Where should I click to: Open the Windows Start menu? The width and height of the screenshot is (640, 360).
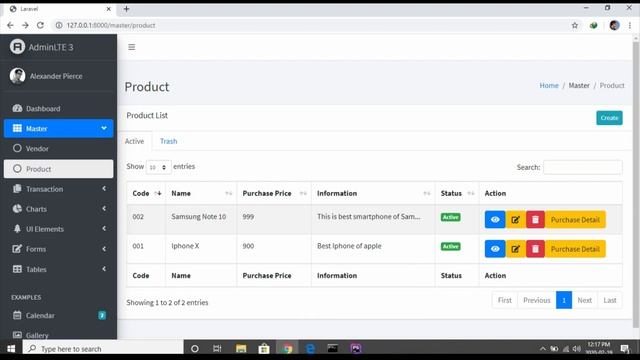coord(11,349)
